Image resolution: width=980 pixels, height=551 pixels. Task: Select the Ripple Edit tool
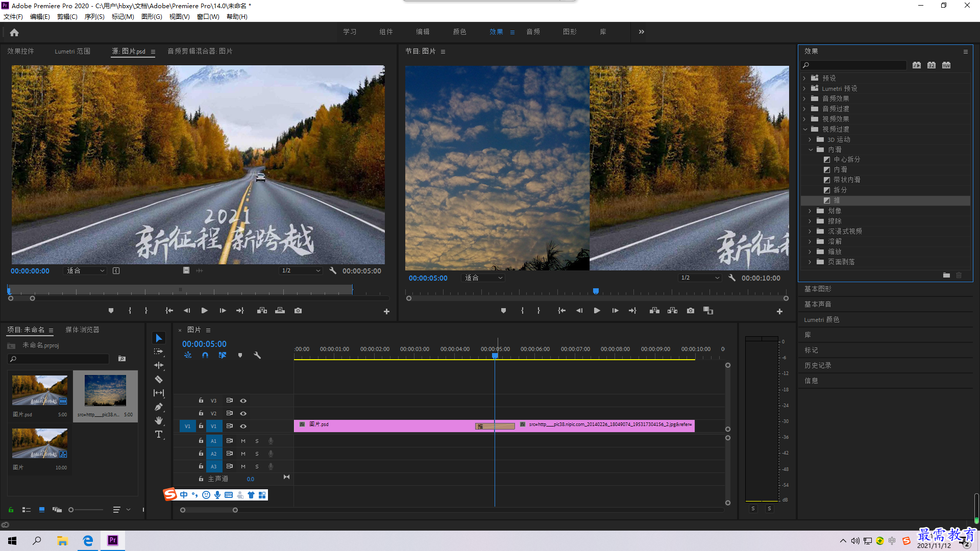[159, 365]
